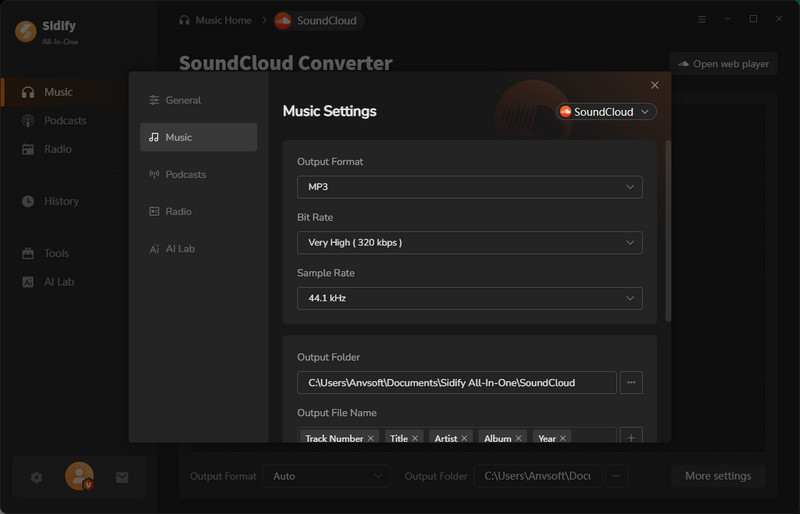
Task: Click the More settings button
Action: (717, 476)
